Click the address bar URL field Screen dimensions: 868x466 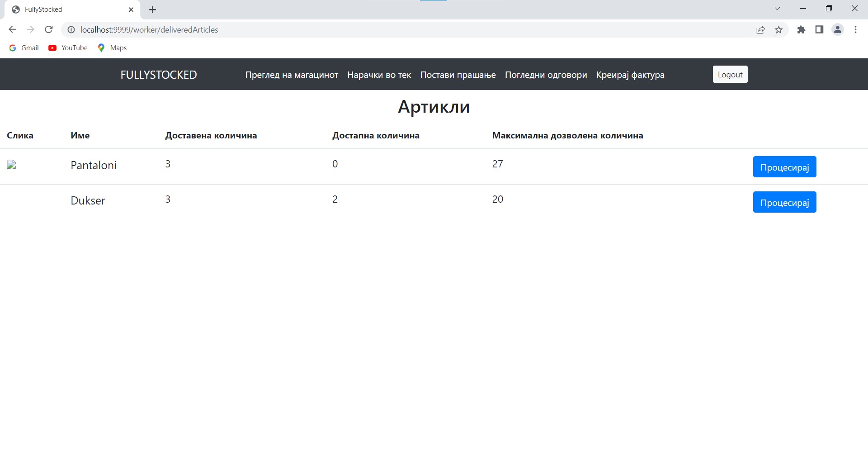[x=362, y=30]
